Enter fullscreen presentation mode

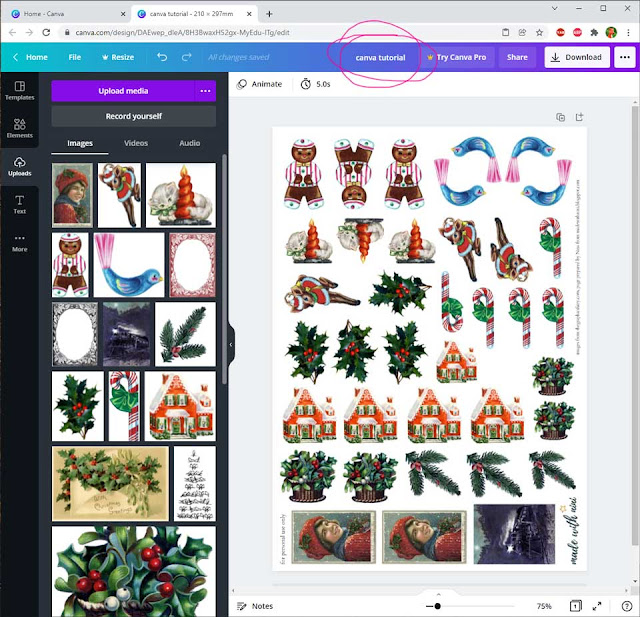pyautogui.click(x=597, y=606)
